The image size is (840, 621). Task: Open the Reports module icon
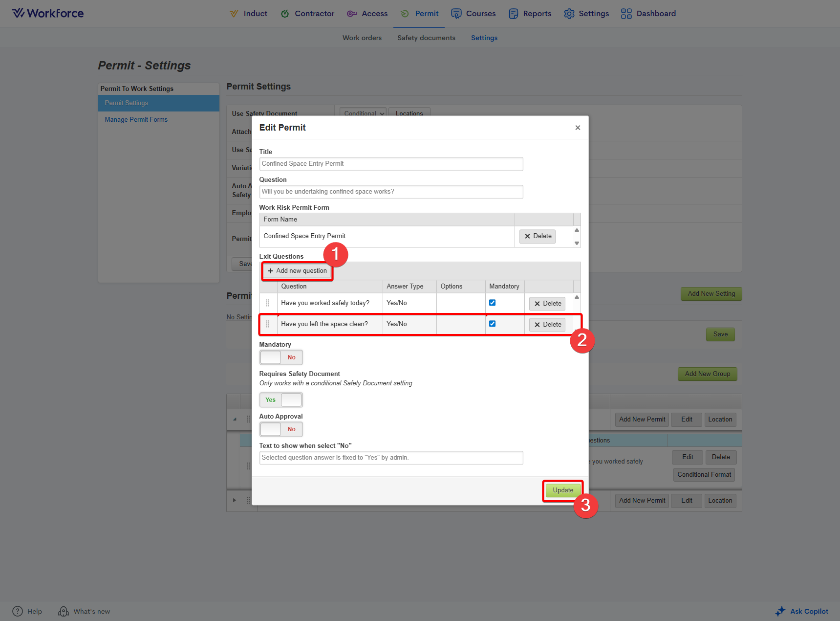coord(513,14)
